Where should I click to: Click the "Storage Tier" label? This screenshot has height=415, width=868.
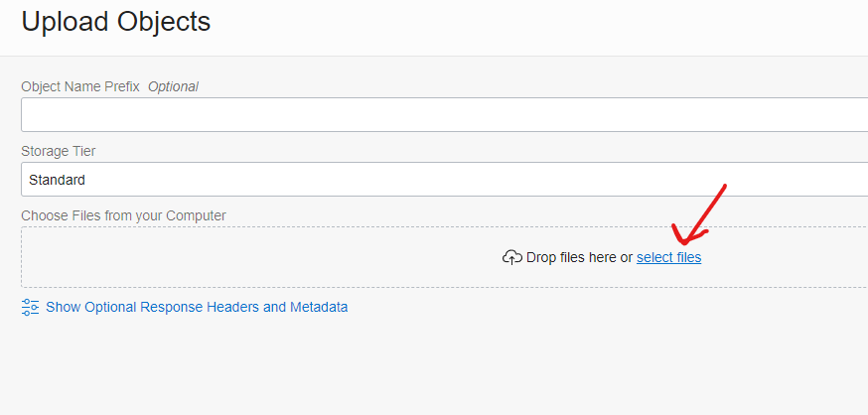[x=59, y=151]
